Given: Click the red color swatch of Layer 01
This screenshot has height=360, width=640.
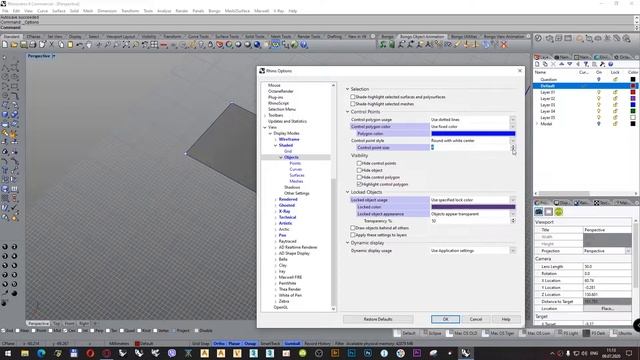Looking at the screenshot, I should pyautogui.click(x=633, y=92).
